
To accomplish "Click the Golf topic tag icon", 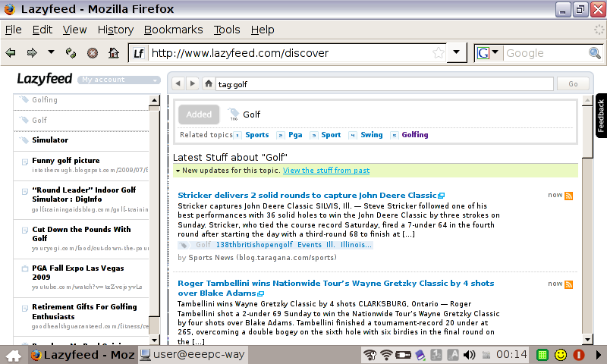I will tap(234, 114).
